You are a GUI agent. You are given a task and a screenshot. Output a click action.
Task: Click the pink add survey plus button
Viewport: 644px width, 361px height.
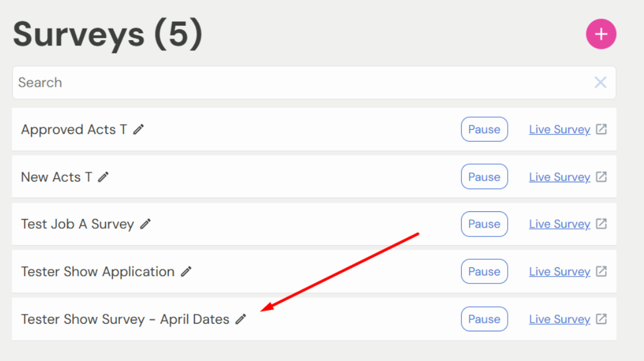601,34
